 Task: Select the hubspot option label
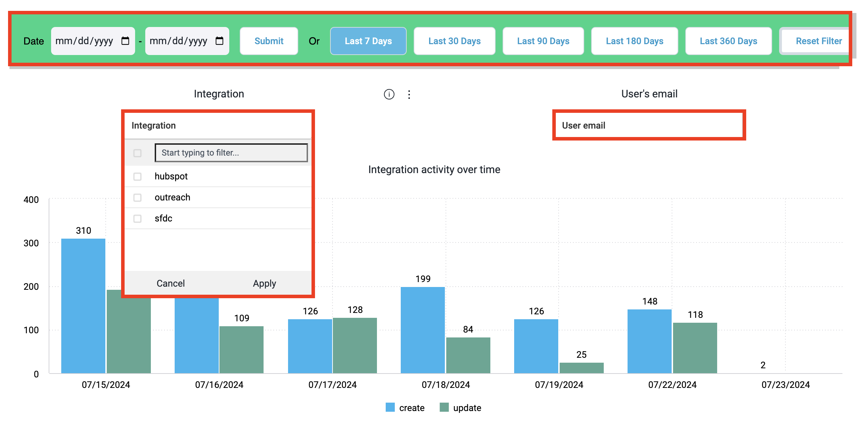171,176
